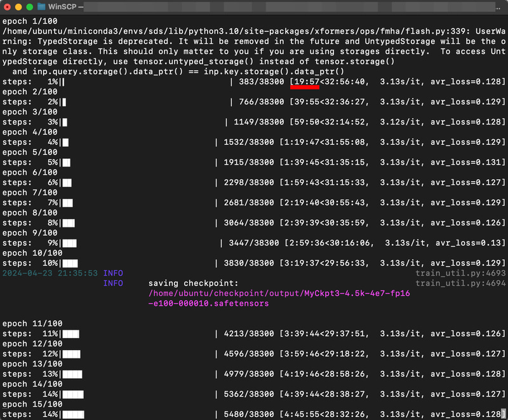Click 'inp.query.storage().data_ptr()' in the warning
The image size is (508, 420).
coord(107,71)
